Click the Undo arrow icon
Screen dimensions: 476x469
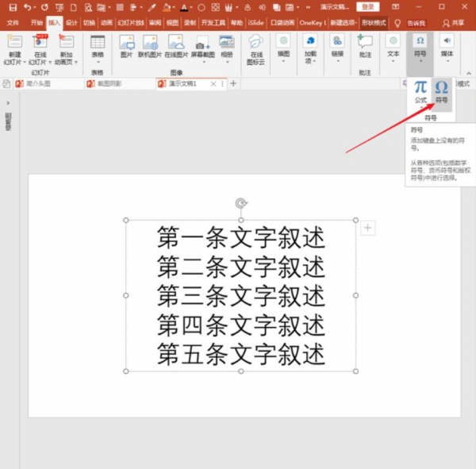[27, 7]
